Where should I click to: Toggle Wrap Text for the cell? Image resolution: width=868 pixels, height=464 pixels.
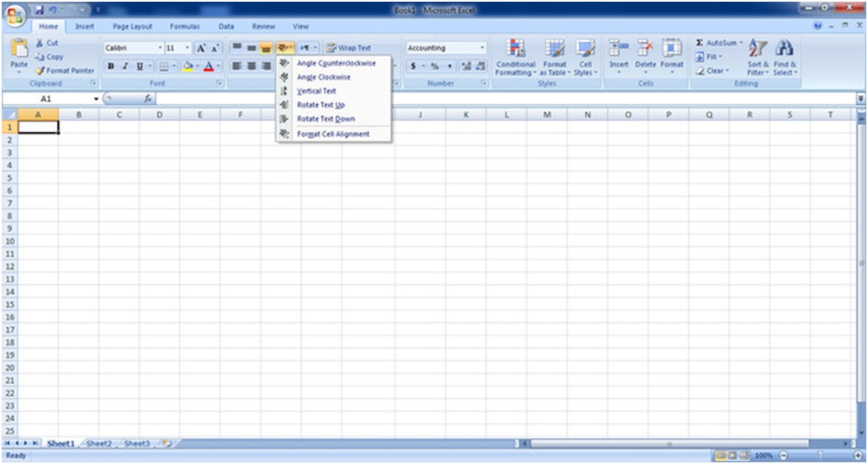(x=348, y=48)
